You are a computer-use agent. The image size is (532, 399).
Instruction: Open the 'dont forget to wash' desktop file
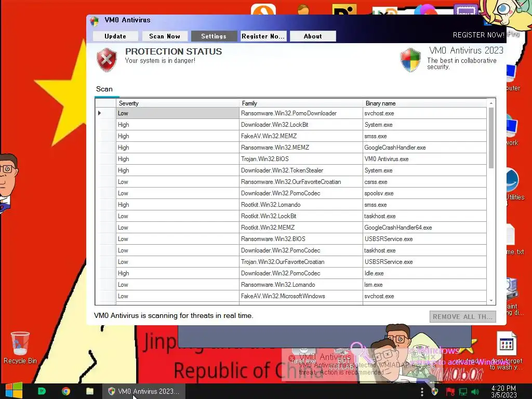507,351
